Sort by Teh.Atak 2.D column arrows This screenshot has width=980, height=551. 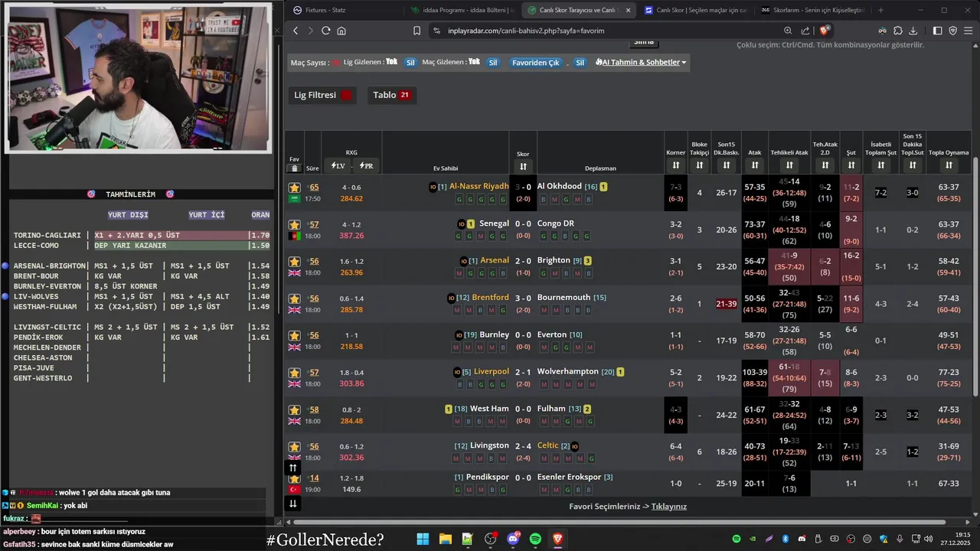pos(825,165)
